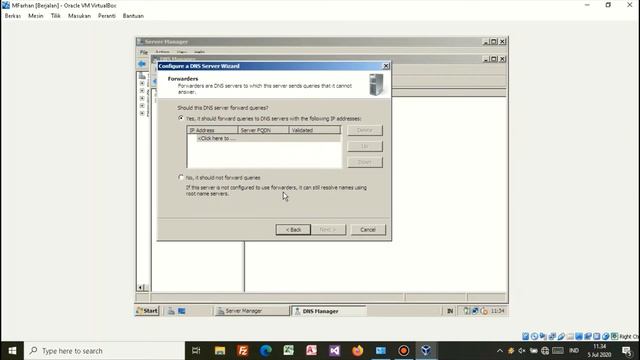
Task: Click the Back button in the wizard
Action: (293, 229)
